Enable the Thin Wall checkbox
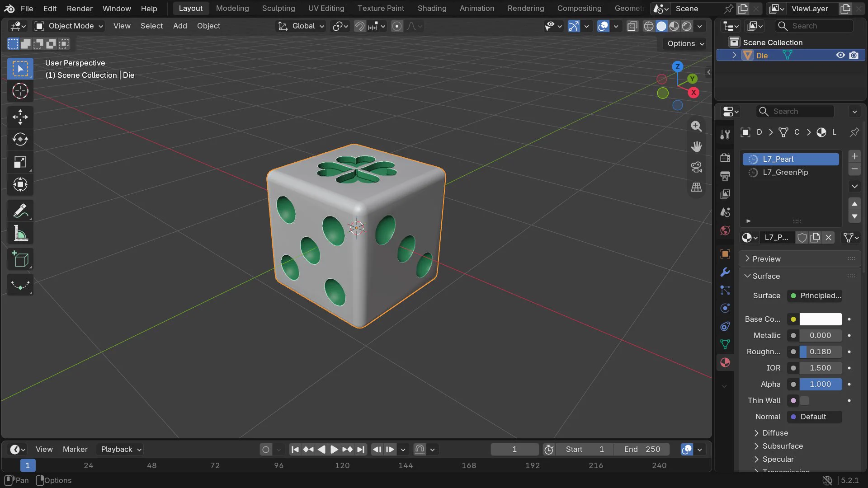The image size is (868, 488). (x=805, y=400)
